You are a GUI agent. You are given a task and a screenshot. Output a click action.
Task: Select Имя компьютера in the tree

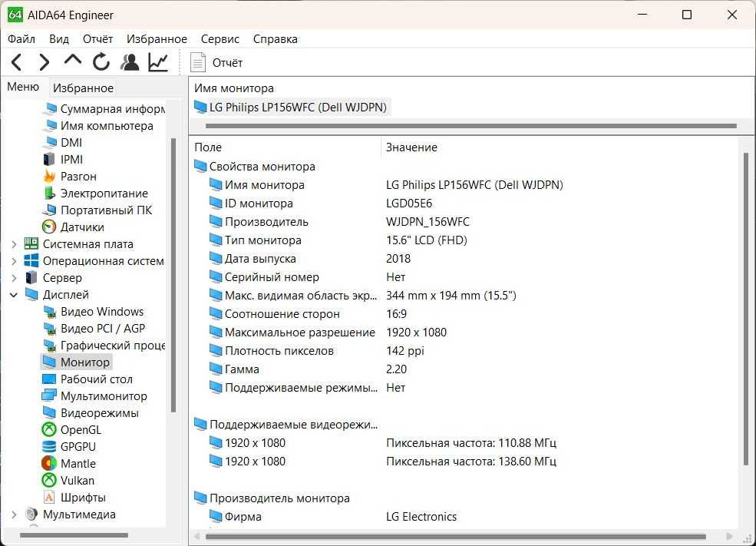click(x=98, y=126)
